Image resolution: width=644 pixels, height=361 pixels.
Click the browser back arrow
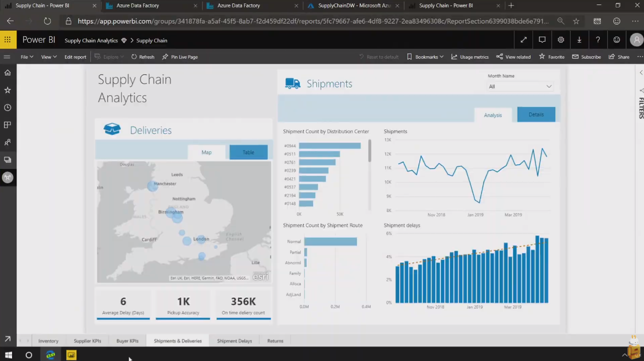point(10,22)
